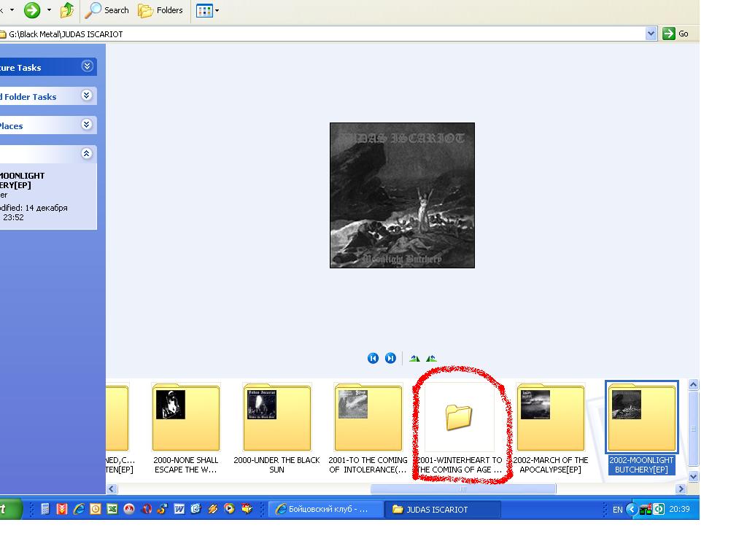Open the Search pane
The height and width of the screenshot is (560, 747).
tap(107, 10)
